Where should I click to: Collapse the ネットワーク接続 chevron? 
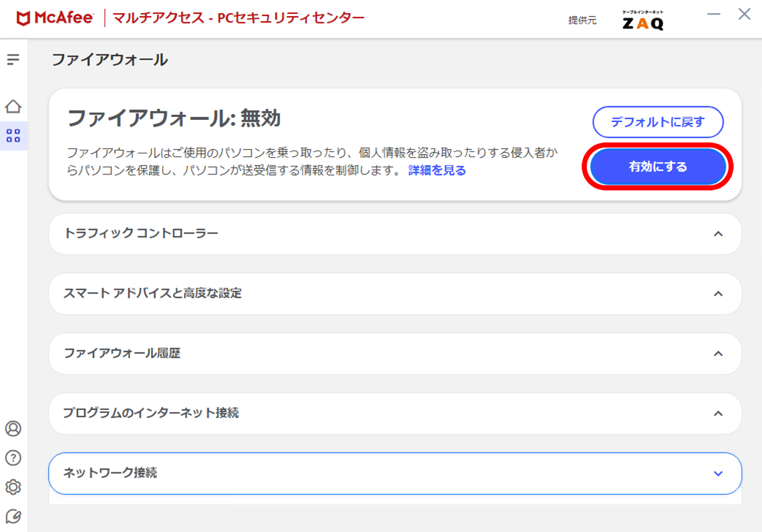click(x=718, y=474)
